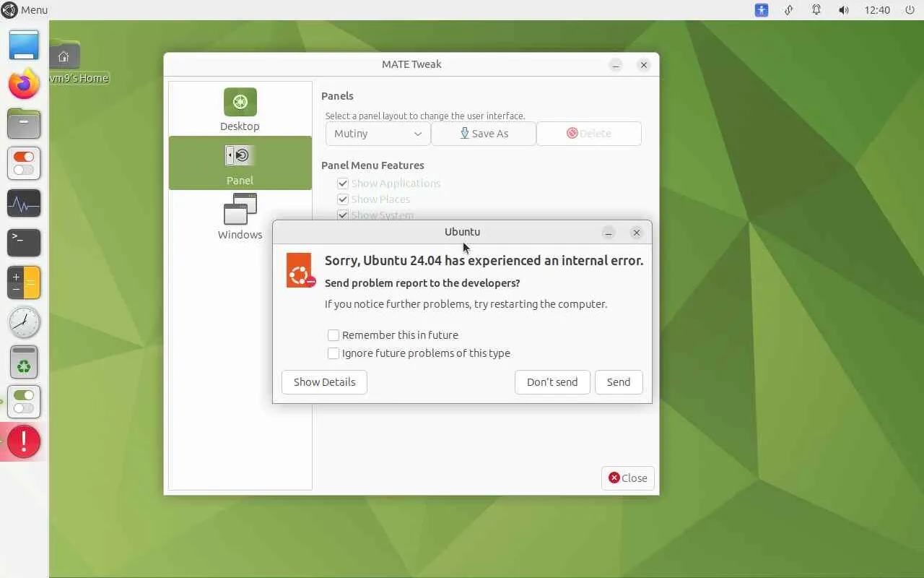Click the Ubuntu error icon in the dialog
The height and width of the screenshot is (578, 924).
click(x=300, y=271)
